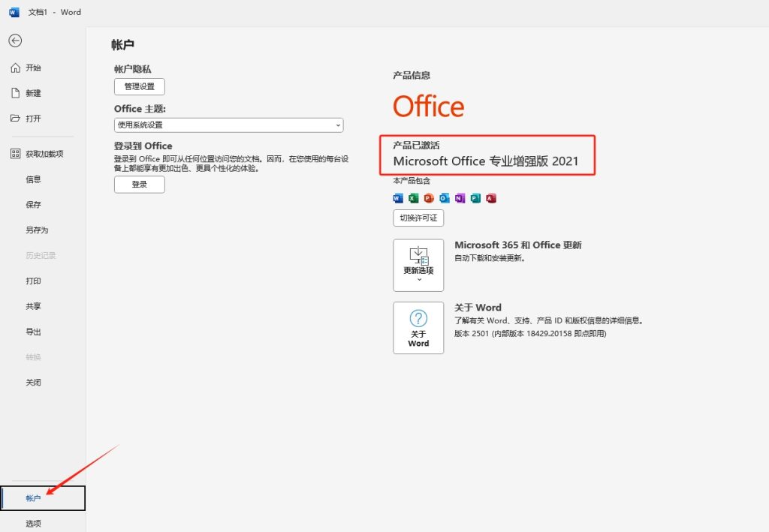Click the 文档1 - Word window title
This screenshot has width=769, height=532.
click(54, 12)
